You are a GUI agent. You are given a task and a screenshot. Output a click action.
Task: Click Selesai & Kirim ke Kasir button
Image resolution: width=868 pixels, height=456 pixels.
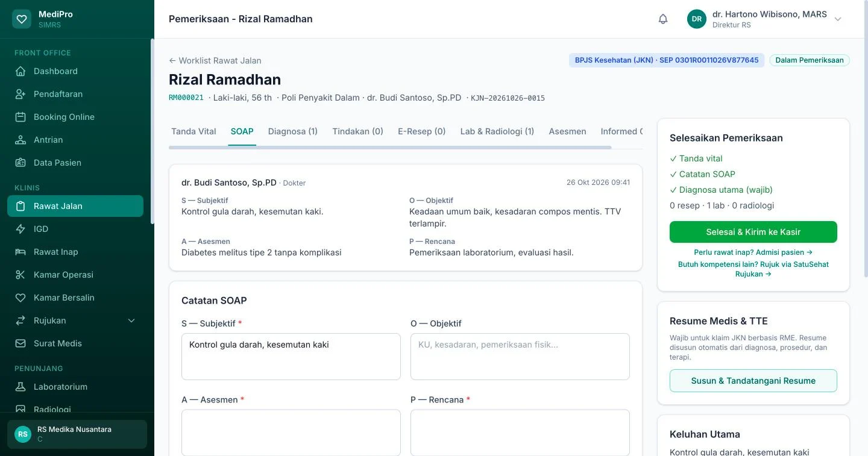click(753, 232)
